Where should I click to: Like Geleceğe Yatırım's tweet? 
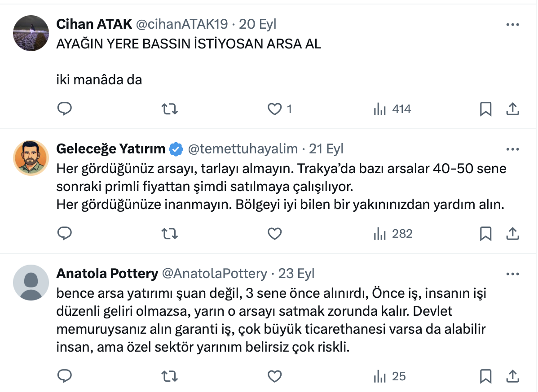(x=274, y=234)
